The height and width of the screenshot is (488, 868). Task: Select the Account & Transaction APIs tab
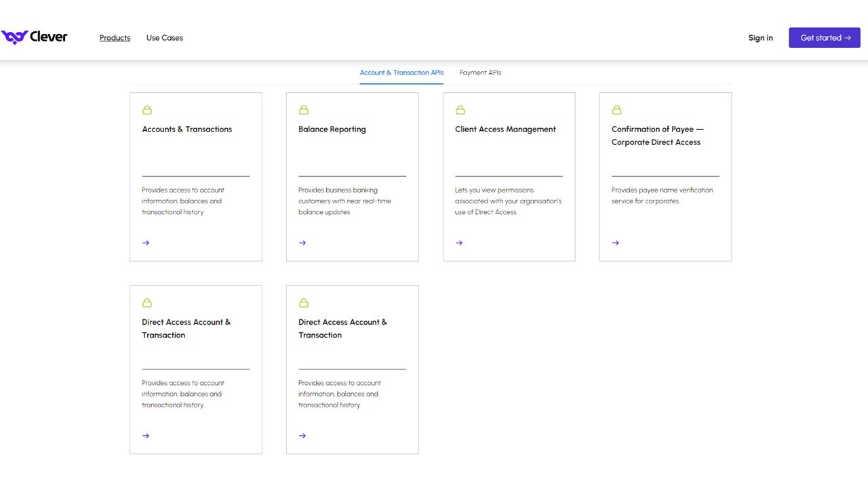[401, 73]
